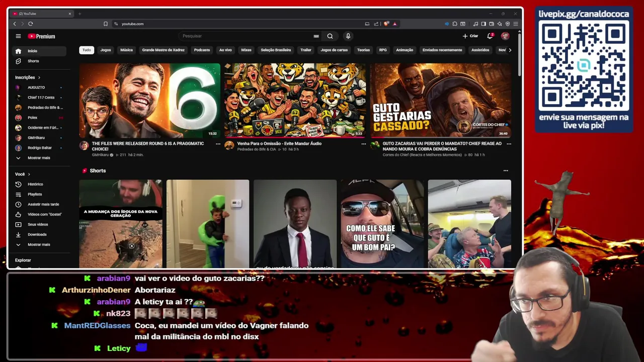Viewport: 644px width, 362px height.
Task: Open options for GMHikaru video
Action: click(x=218, y=144)
